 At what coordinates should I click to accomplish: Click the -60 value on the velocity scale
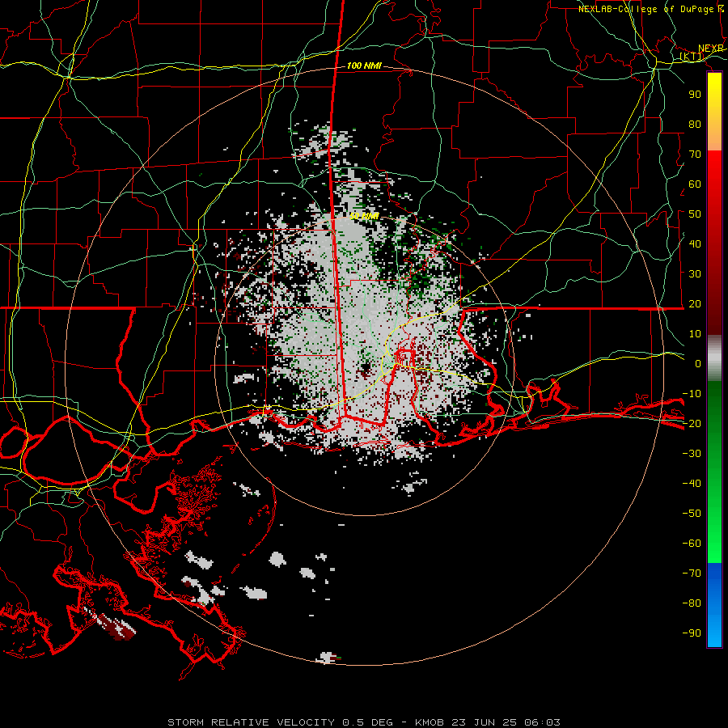(692, 544)
